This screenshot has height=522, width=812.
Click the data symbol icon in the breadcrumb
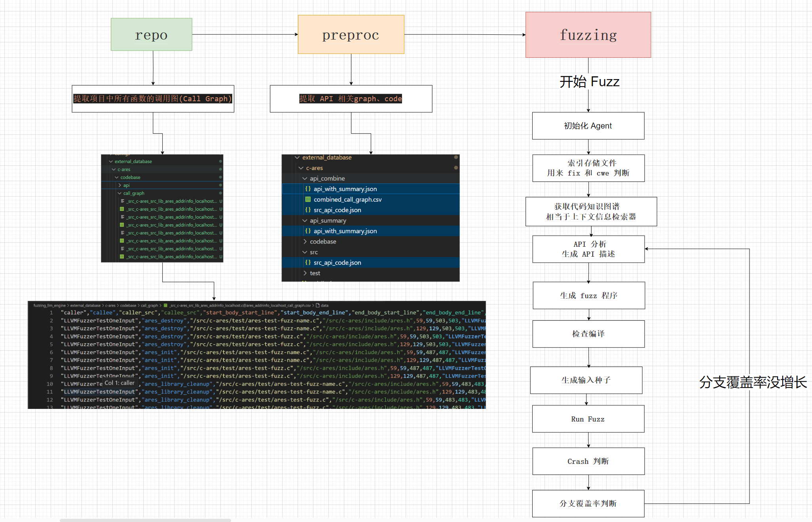[x=317, y=305]
